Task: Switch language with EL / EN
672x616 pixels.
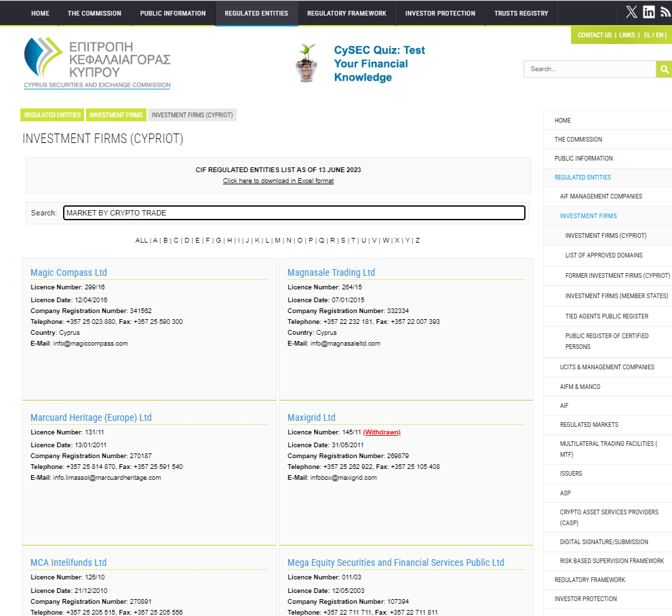Action: tap(654, 35)
